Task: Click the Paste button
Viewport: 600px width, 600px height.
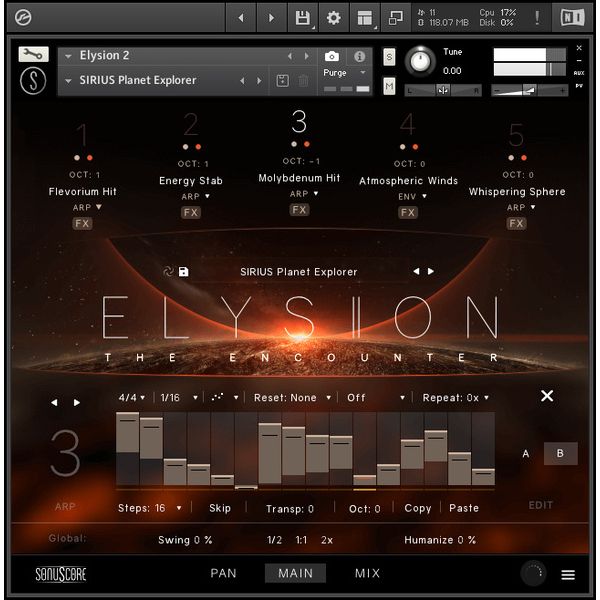Action: click(x=464, y=508)
